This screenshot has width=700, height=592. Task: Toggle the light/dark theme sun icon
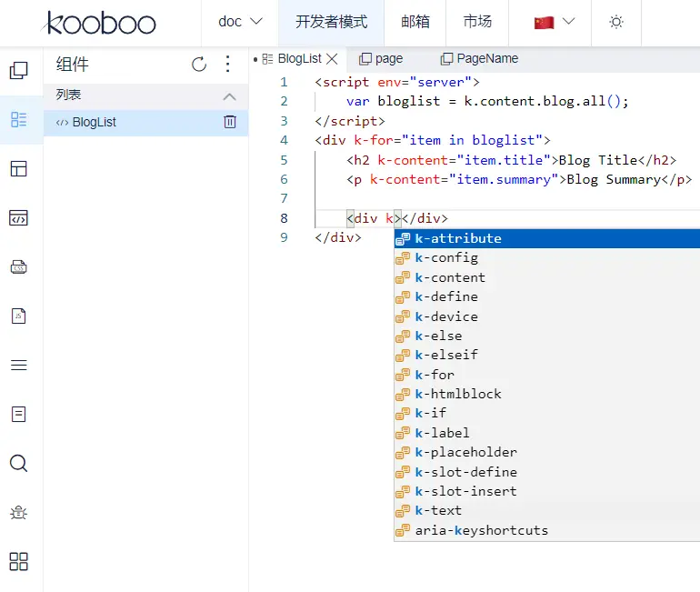(616, 22)
